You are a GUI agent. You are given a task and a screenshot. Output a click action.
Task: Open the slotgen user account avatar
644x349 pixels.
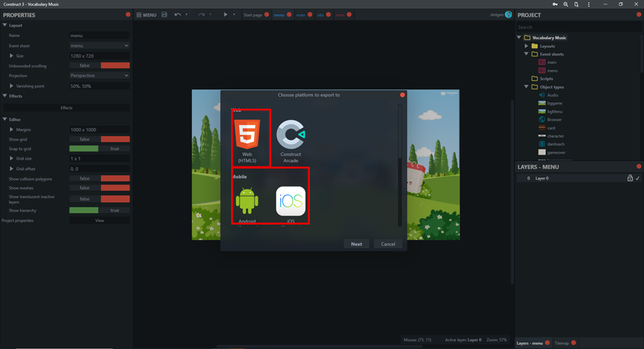(509, 15)
